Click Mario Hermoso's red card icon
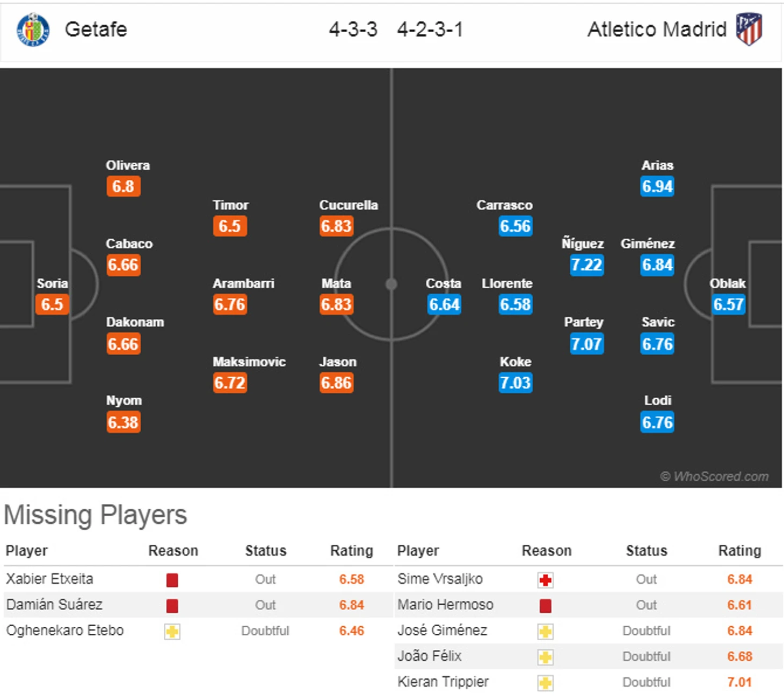This screenshot has height=696, width=784. pos(545,606)
